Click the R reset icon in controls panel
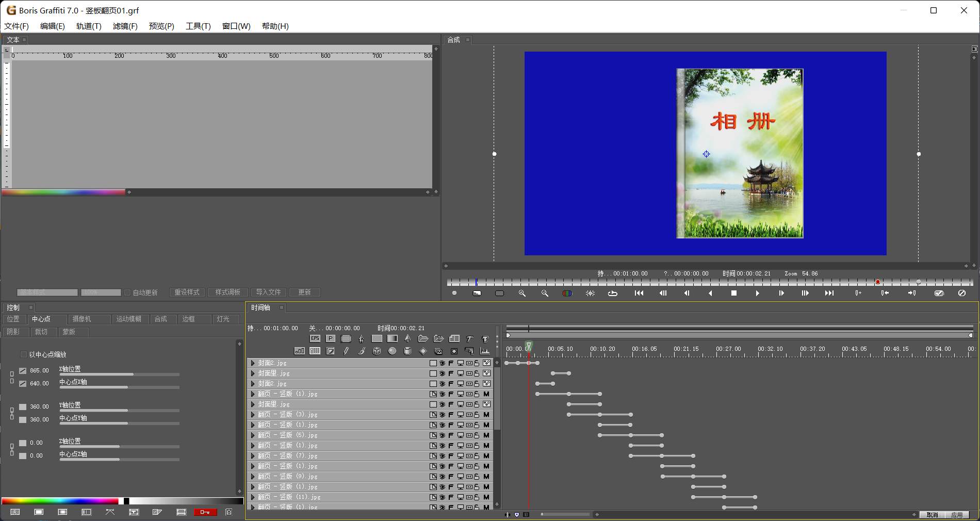 coord(15,512)
